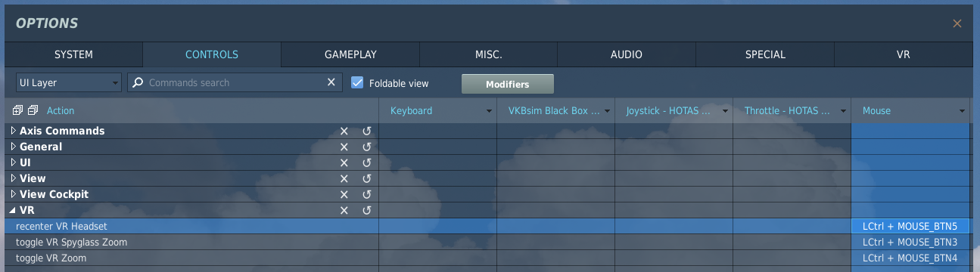This screenshot has height=272, width=980.
Task: Open the Throttle - HOTAS column dropdown
Action: (844, 111)
